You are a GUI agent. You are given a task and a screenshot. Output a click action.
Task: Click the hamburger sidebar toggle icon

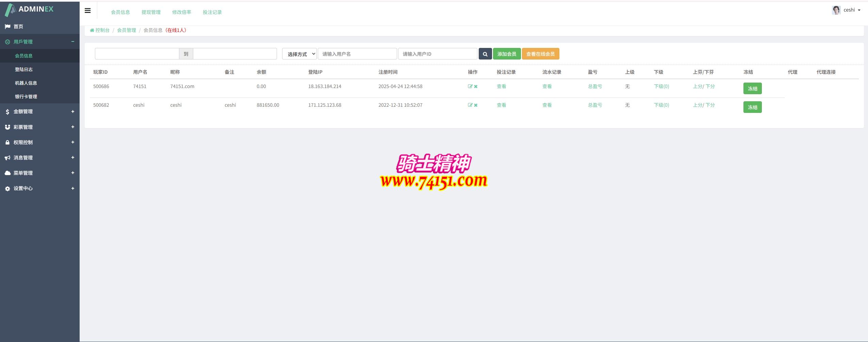pos(87,11)
